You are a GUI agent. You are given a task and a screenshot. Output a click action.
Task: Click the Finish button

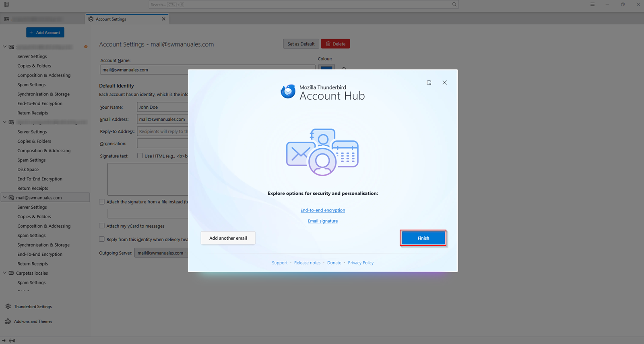click(x=423, y=238)
